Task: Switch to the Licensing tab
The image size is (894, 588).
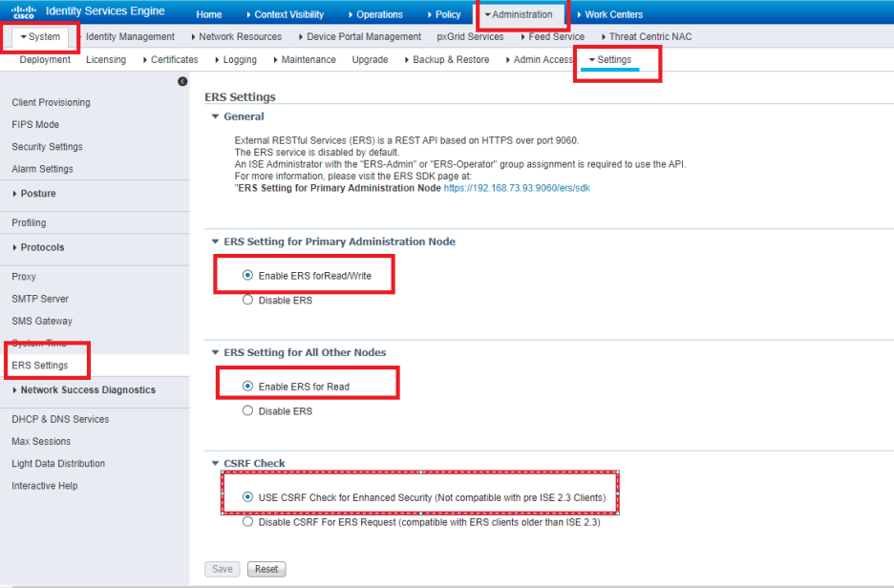Action: click(x=105, y=59)
